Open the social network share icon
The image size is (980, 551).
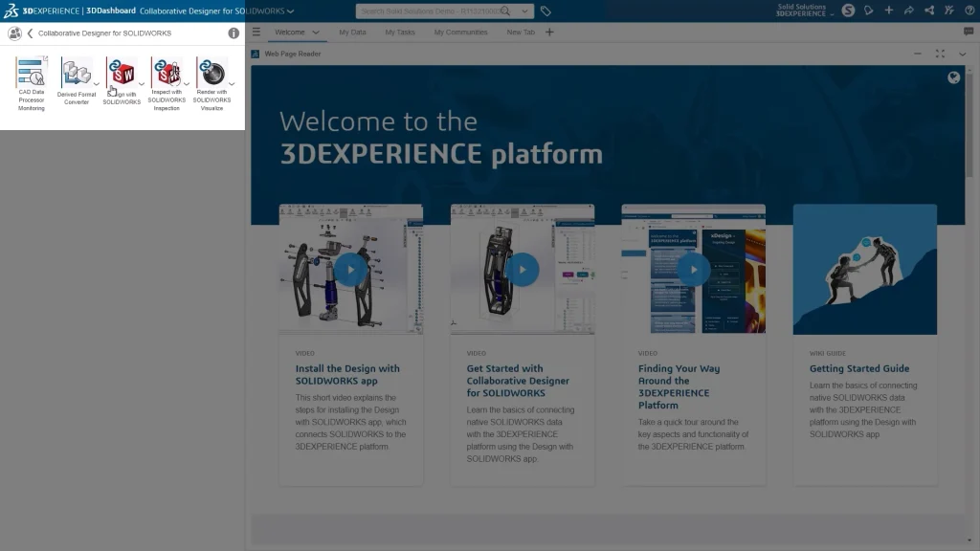(929, 11)
